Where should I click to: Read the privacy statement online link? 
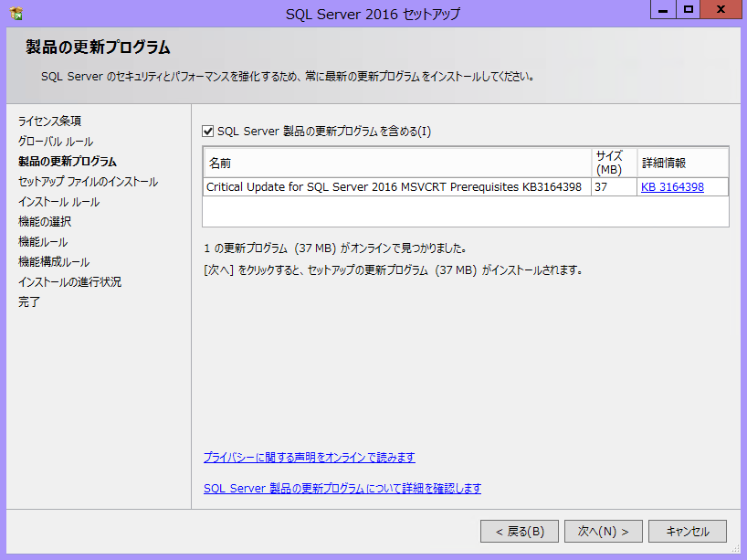click(x=309, y=458)
